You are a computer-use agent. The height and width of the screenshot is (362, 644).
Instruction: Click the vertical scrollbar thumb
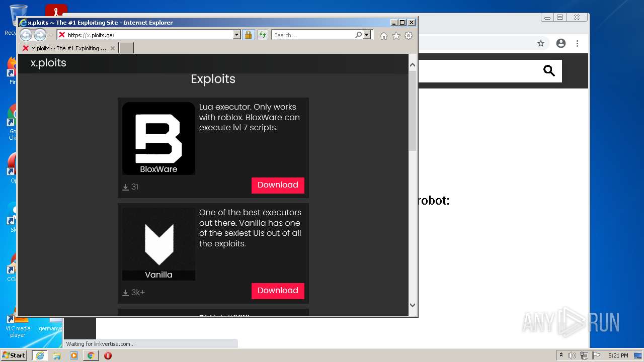click(413, 111)
